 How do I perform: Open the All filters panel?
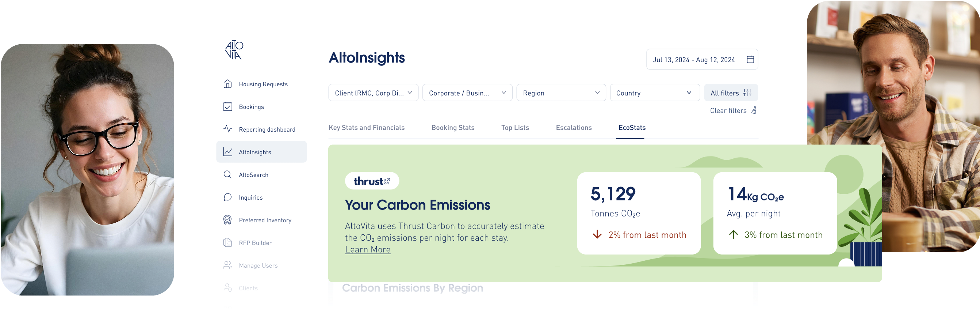click(x=730, y=92)
